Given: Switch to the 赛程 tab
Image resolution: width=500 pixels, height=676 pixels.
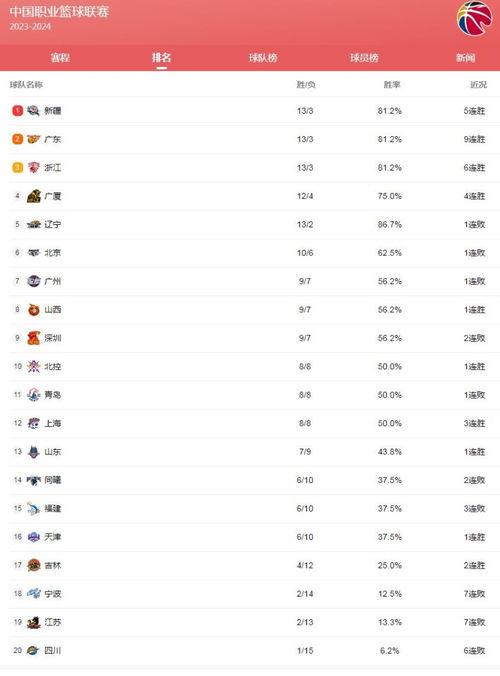Looking at the screenshot, I should click(60, 57).
